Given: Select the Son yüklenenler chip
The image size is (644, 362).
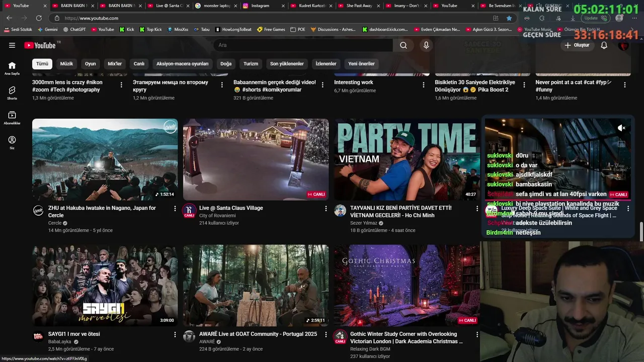Looking at the screenshot, I should pos(287,64).
